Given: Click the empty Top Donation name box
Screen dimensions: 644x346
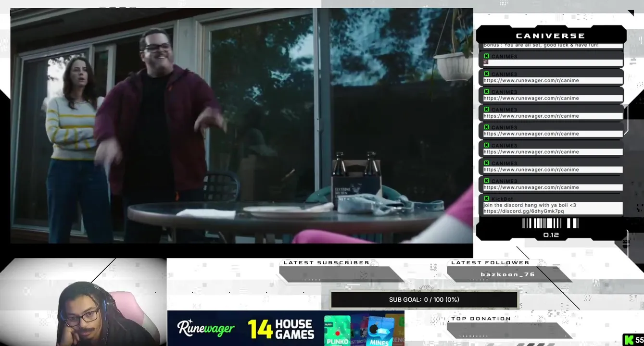Looking at the screenshot, I should pos(509,330).
